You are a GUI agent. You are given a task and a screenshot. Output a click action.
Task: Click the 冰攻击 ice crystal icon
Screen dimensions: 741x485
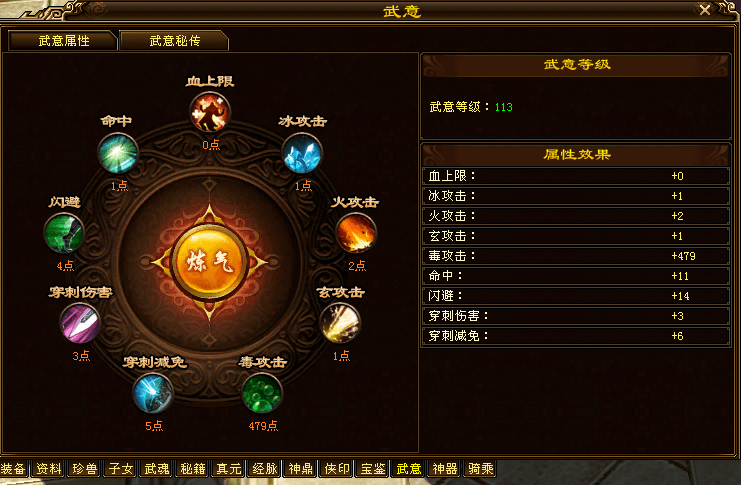(x=302, y=153)
